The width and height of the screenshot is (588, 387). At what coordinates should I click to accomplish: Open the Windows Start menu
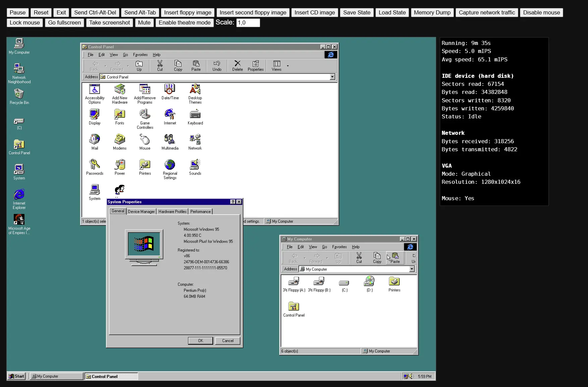(x=16, y=376)
